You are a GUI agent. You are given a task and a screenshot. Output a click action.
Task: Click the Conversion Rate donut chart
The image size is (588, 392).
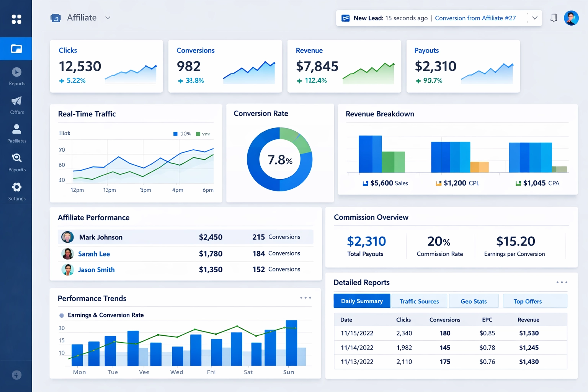280,159
